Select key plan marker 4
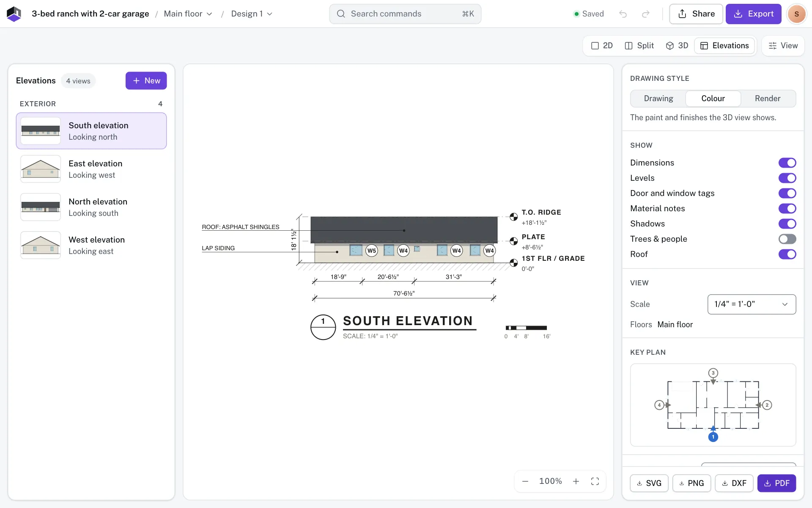Image resolution: width=812 pixels, height=508 pixels. point(659,405)
